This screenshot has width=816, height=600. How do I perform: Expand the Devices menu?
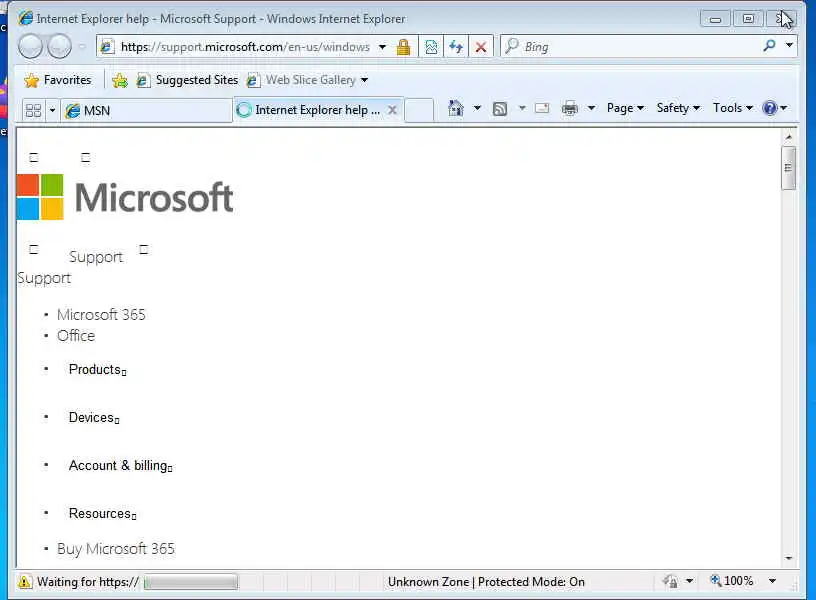[94, 418]
